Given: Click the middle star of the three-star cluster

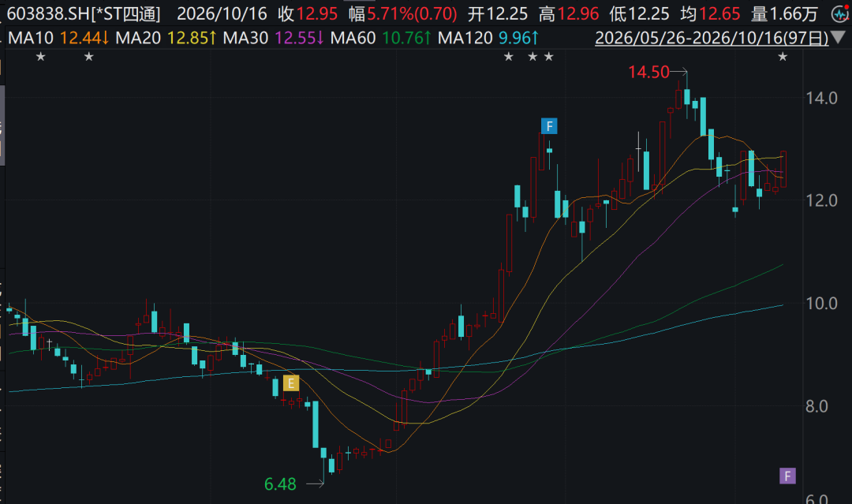Looking at the screenshot, I should [533, 57].
